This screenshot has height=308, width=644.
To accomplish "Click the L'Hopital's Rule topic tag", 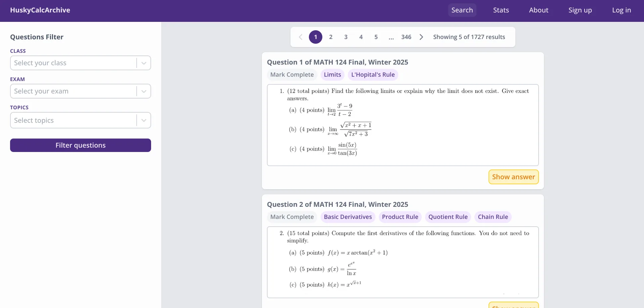I will [373, 75].
